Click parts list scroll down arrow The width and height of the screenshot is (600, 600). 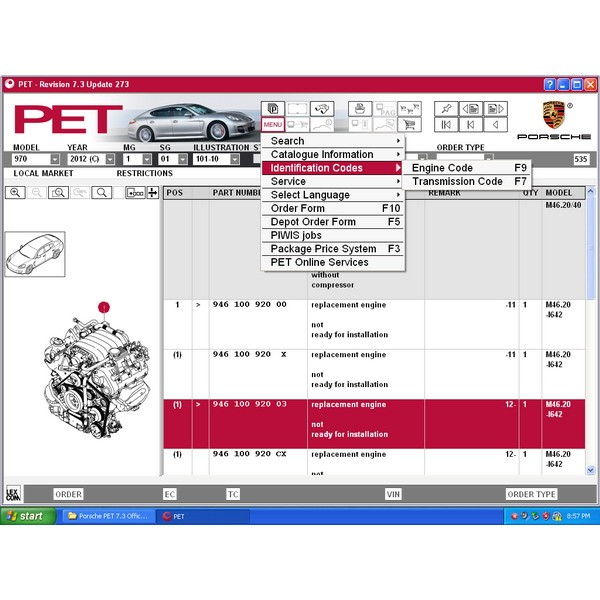pos(590,470)
